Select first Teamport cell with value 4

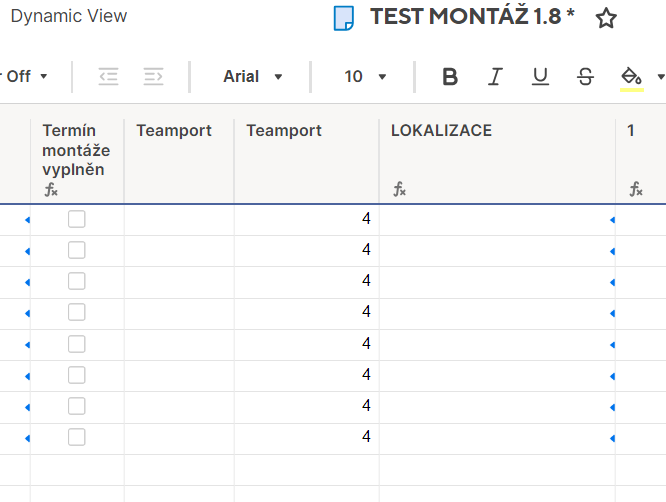click(306, 220)
